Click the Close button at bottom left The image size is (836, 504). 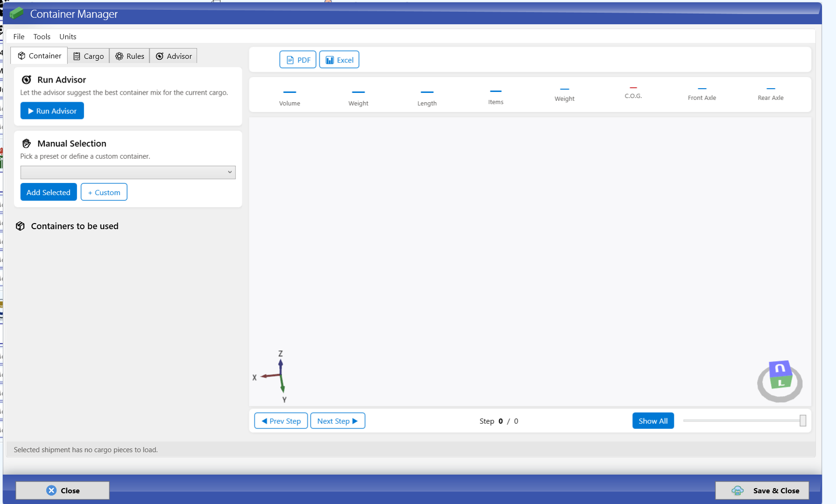(63, 490)
